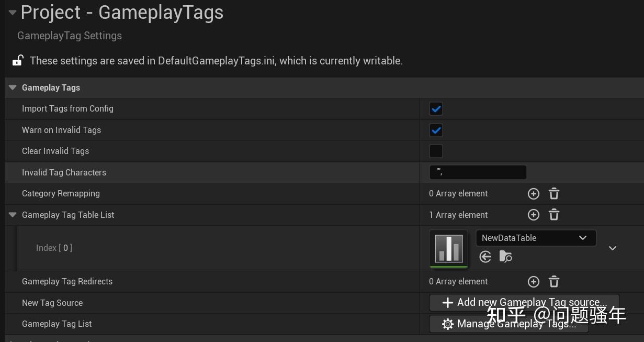Empty the Gameplay Tag Redirects array
Image resolution: width=644 pixels, height=342 pixels.
click(554, 282)
